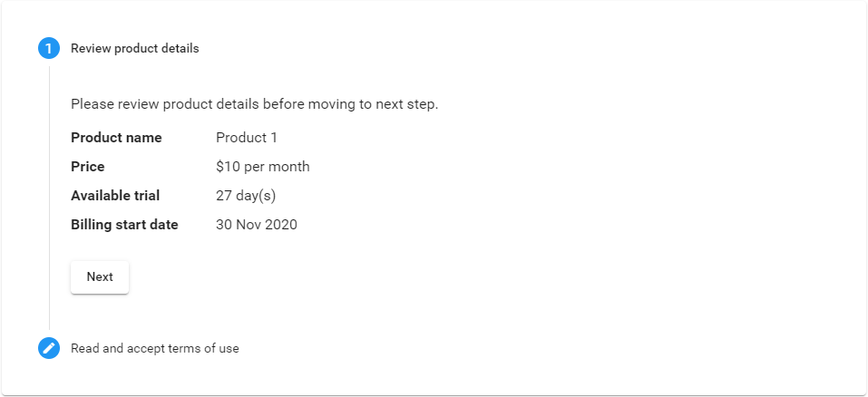The image size is (868, 397).
Task: Click the 'Please review product details' instruction text
Action: (255, 104)
